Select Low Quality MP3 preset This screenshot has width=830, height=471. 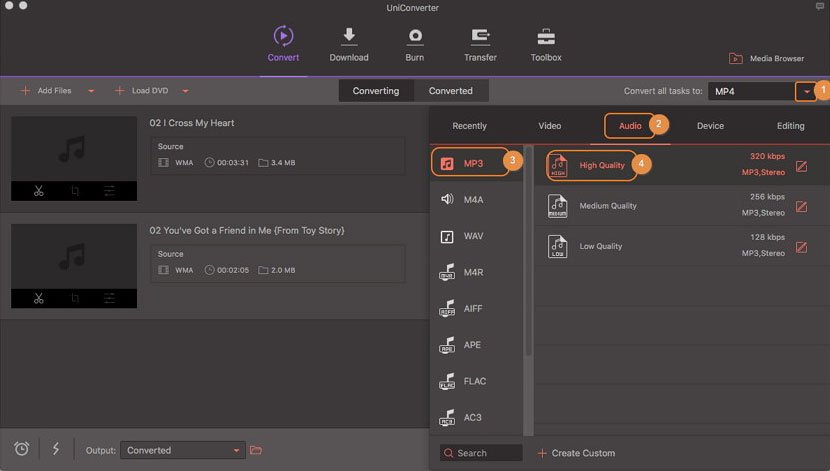682,246
